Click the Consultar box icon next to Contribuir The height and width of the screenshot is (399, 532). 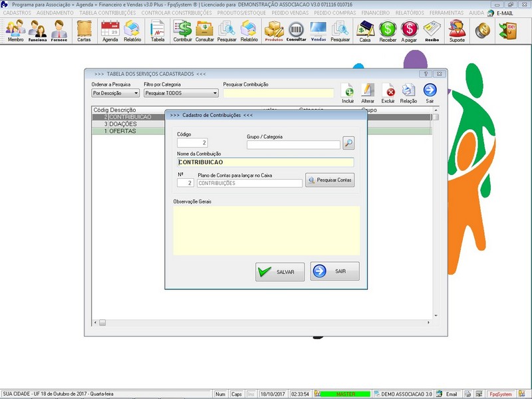205,31
